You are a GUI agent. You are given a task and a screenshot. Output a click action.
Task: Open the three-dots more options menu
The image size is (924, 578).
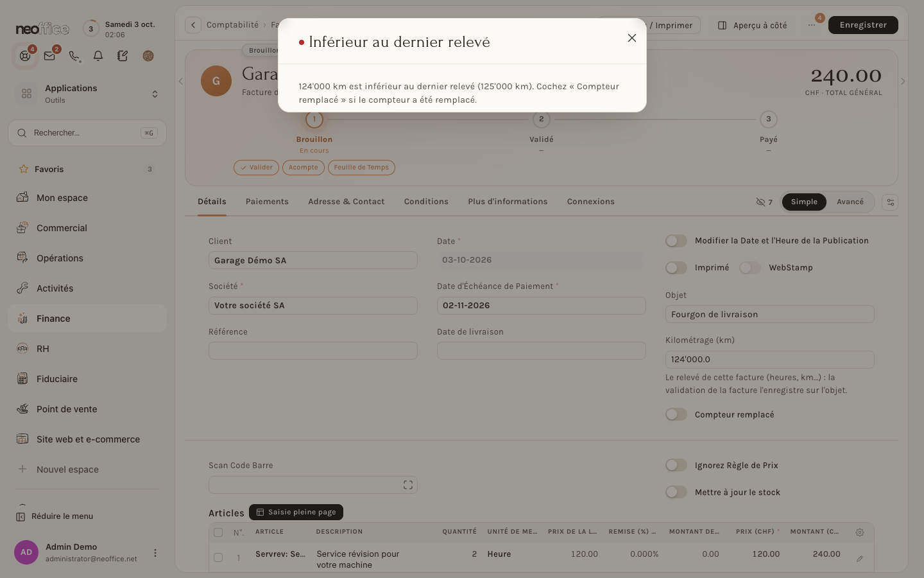click(x=812, y=25)
